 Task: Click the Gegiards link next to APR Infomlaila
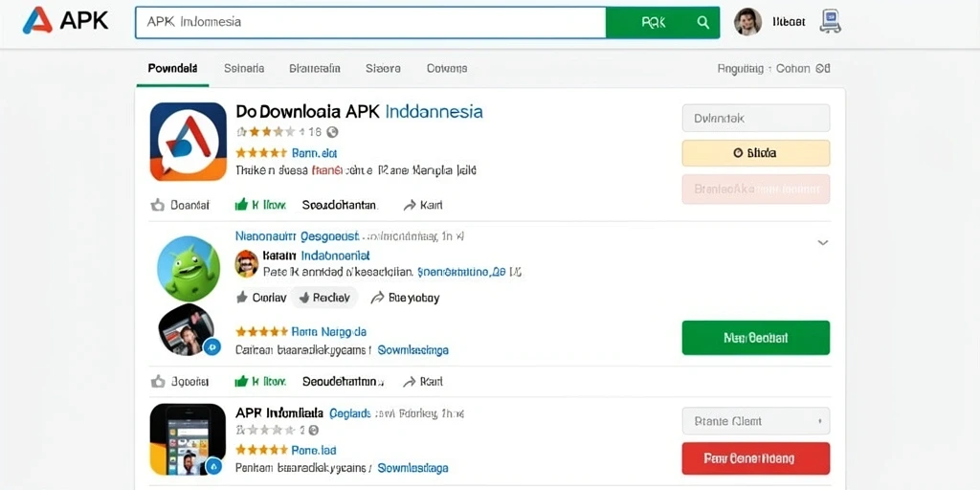350,413
